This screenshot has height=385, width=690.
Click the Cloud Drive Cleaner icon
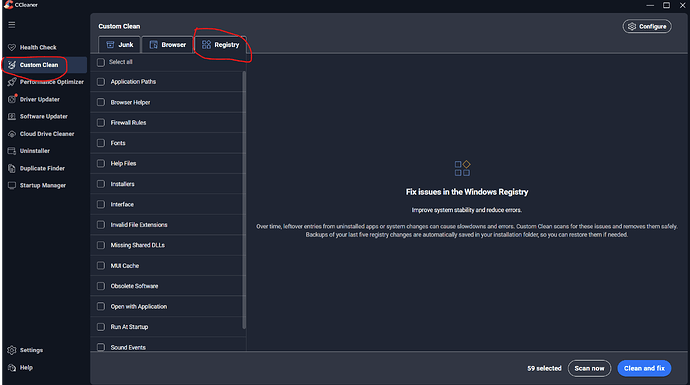point(12,134)
